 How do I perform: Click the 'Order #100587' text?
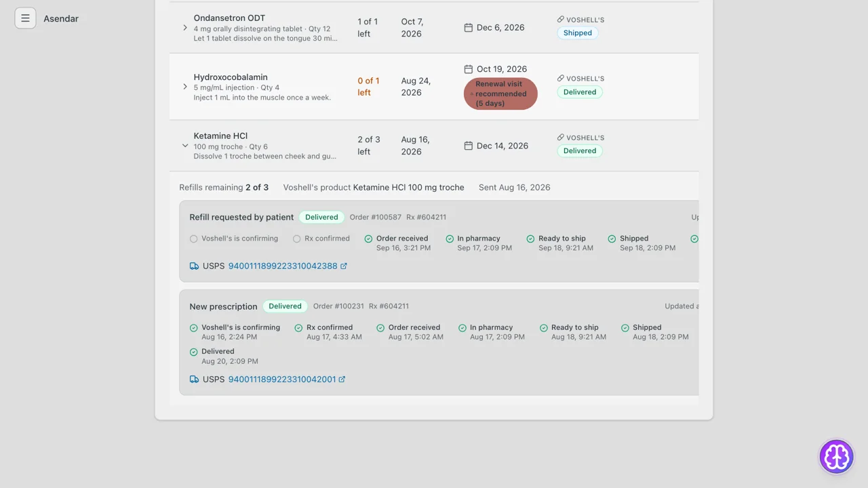tap(376, 218)
